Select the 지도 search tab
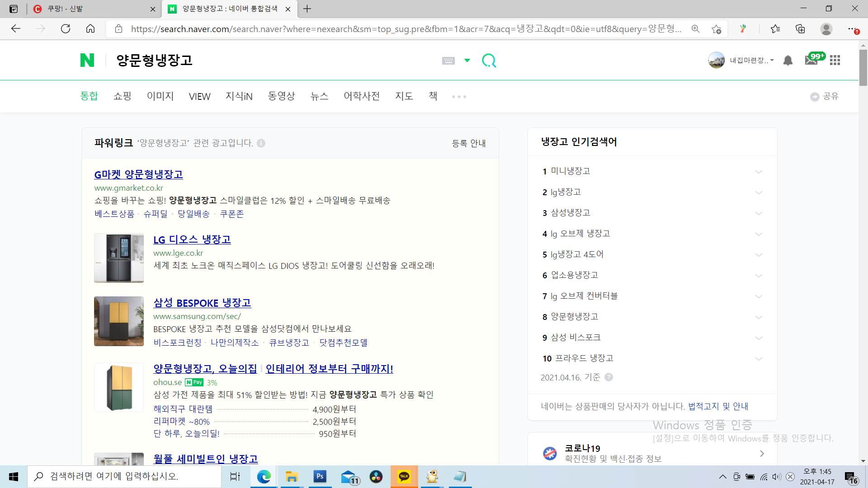This screenshot has width=868, height=488. click(x=404, y=96)
